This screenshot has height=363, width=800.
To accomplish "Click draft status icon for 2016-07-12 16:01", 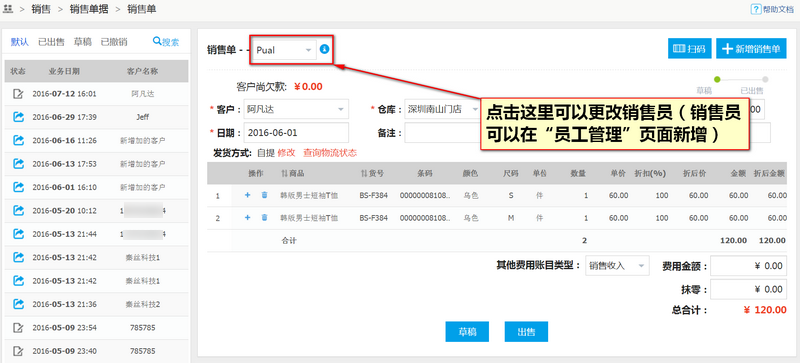I will (18, 93).
